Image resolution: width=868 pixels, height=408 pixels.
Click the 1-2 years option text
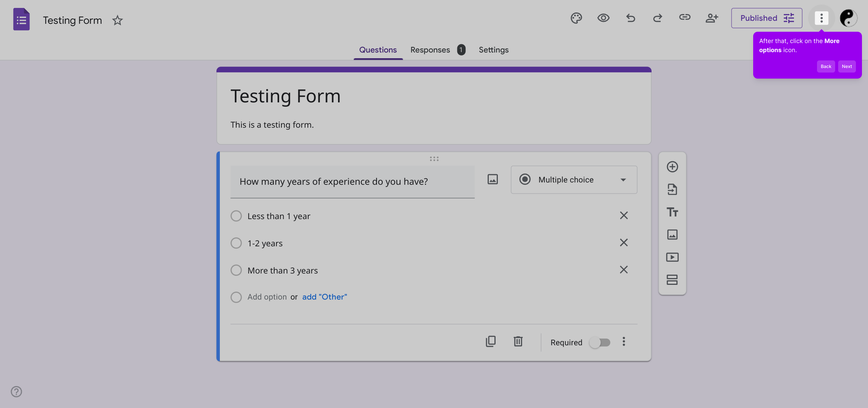265,243
